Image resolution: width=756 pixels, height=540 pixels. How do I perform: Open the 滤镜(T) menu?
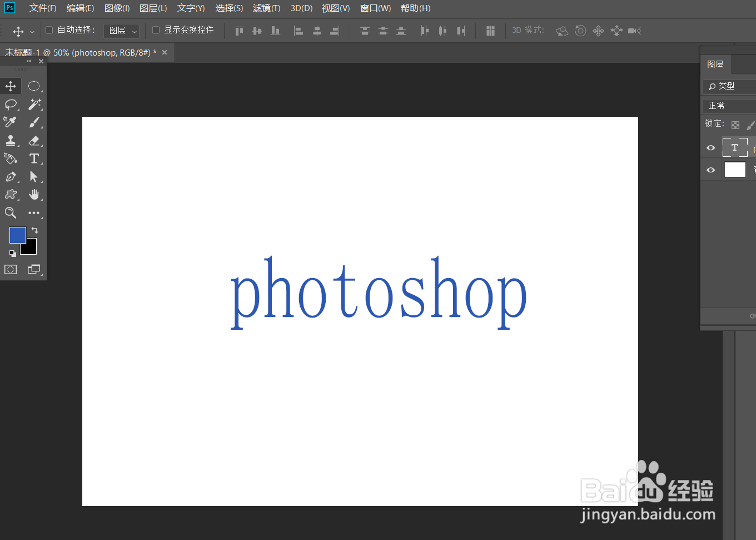click(266, 8)
